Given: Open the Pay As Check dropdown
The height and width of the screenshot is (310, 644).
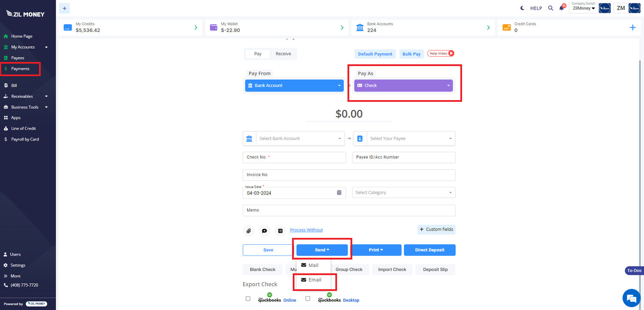Looking at the screenshot, I should 404,85.
